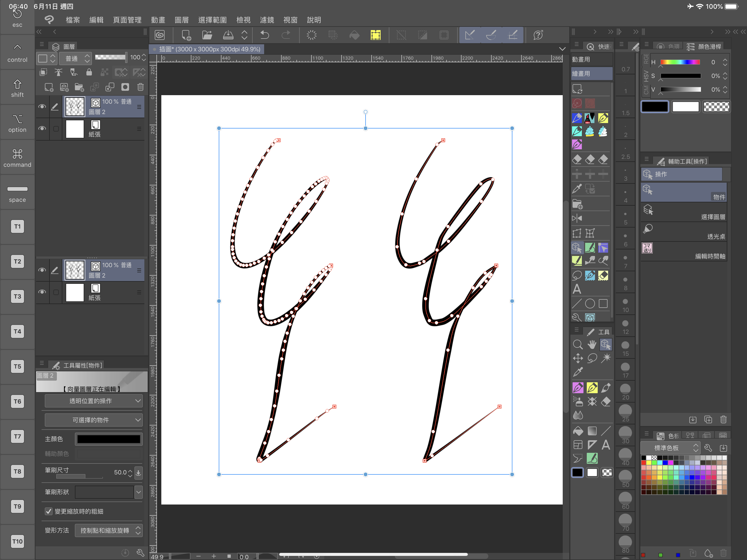Open the 可選擇的物件 dropdown
The image size is (747, 560).
[94, 420]
